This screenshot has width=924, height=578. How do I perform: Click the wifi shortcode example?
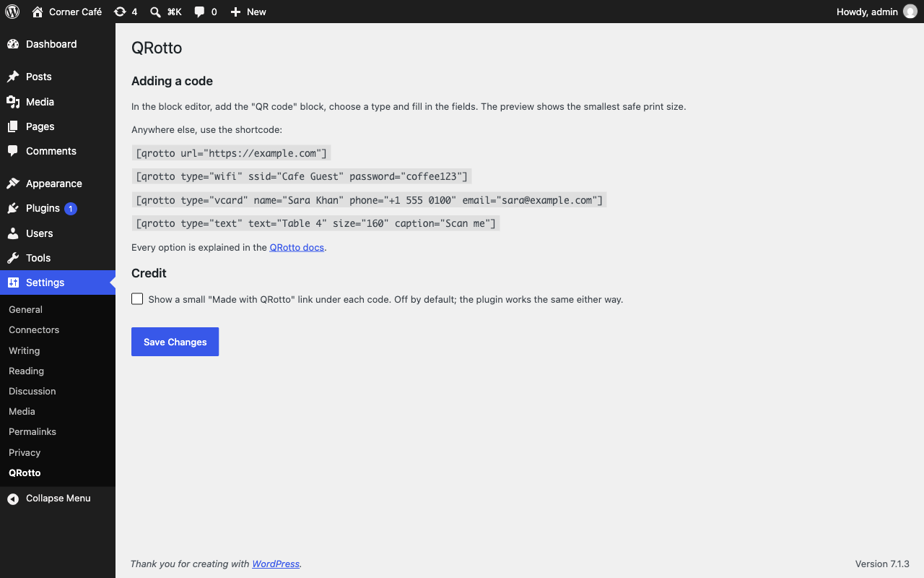[x=302, y=176]
